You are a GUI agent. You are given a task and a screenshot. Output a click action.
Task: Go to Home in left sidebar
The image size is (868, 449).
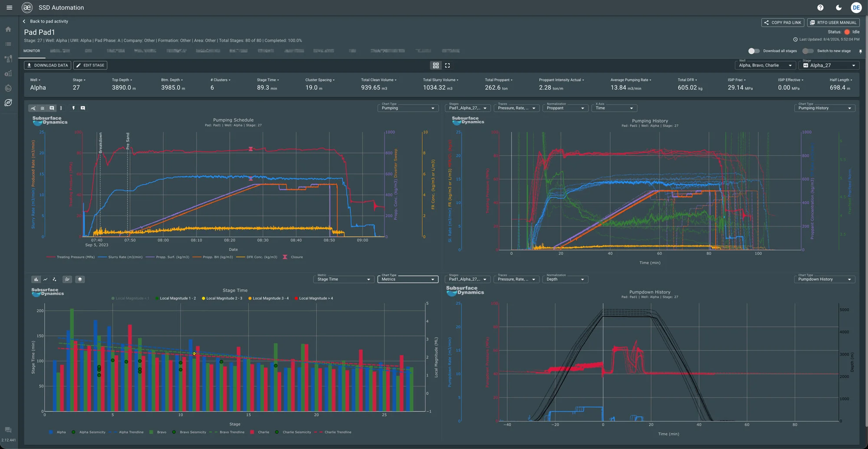click(8, 29)
